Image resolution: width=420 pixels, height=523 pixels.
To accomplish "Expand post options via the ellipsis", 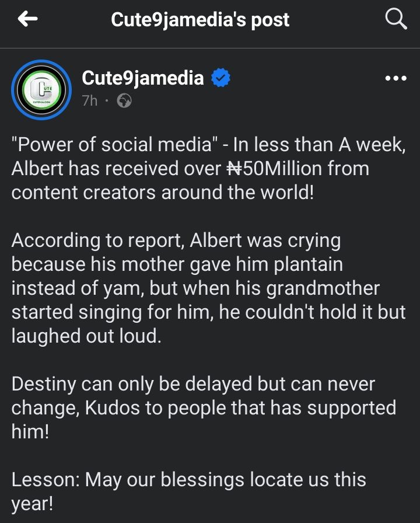I will point(394,77).
